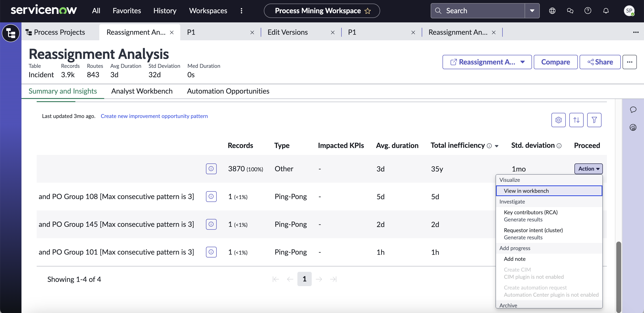Click the Total inefficiency info icon
The width and height of the screenshot is (644, 313).
click(489, 146)
